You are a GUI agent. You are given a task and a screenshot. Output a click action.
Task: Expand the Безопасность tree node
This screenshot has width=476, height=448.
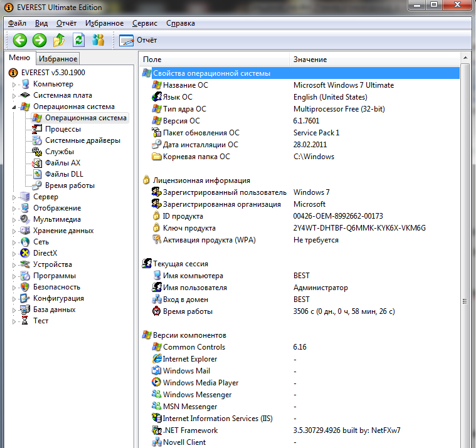14,288
